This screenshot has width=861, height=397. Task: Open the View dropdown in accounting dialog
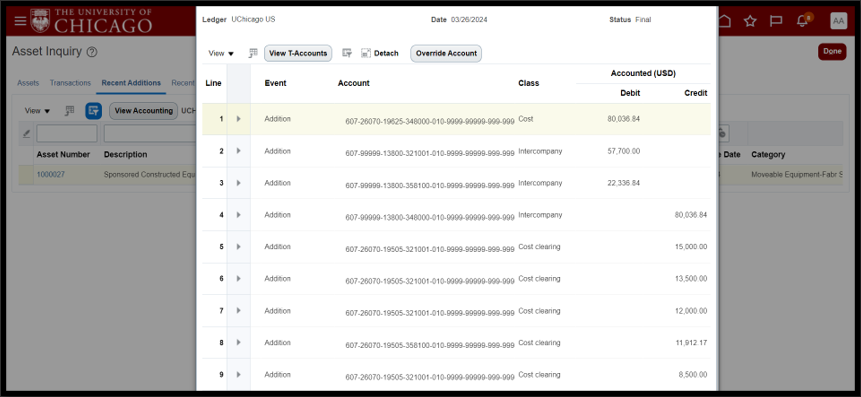pyautogui.click(x=221, y=53)
